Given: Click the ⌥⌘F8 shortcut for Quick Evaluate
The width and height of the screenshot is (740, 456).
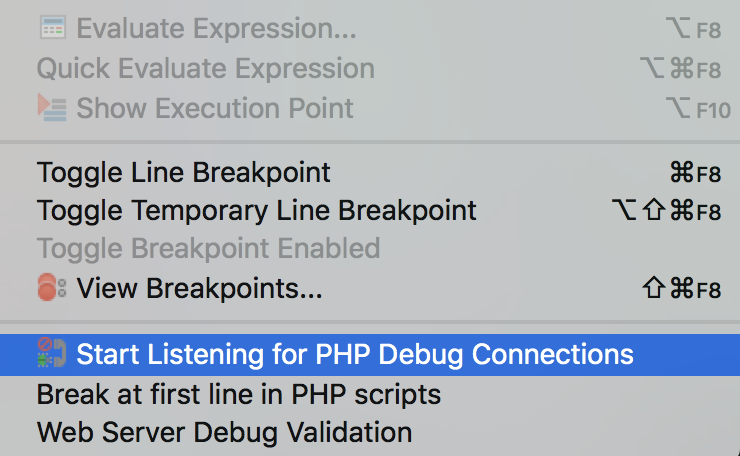Looking at the screenshot, I should [681, 69].
